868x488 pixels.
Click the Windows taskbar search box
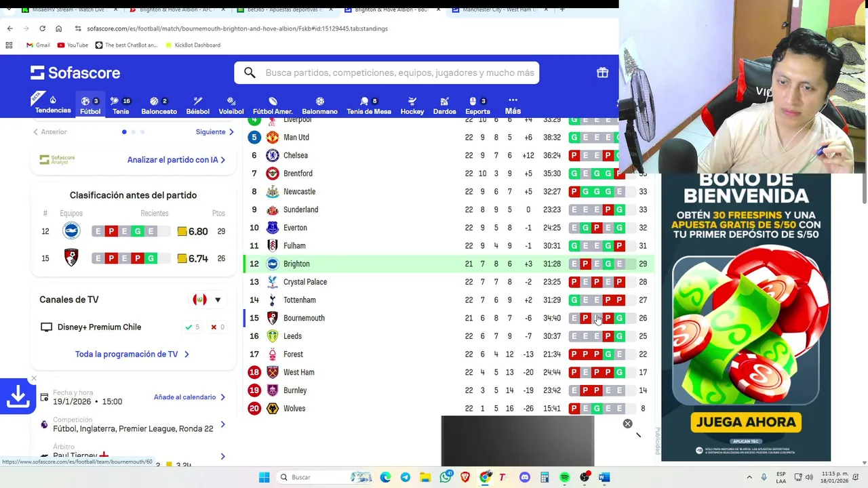click(x=325, y=477)
